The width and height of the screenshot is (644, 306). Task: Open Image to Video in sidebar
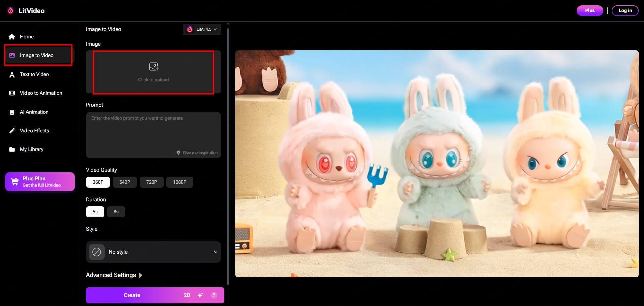point(37,55)
